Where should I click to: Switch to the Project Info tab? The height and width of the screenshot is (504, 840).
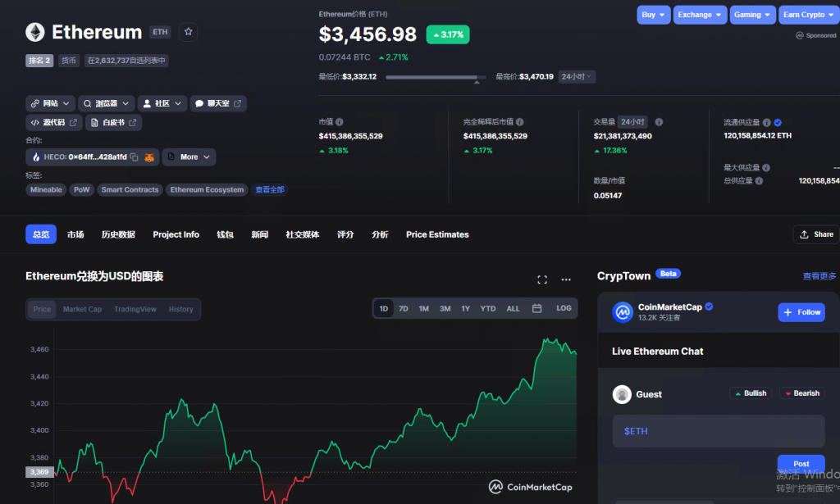176,234
